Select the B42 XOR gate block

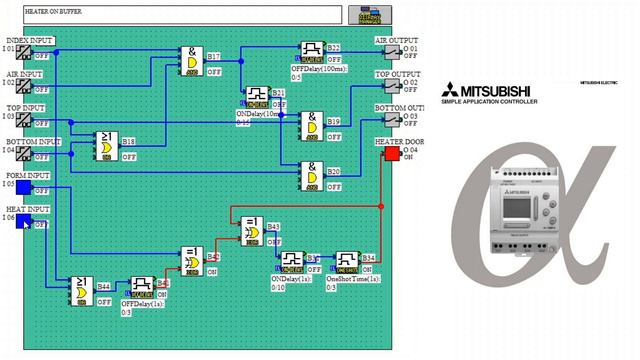[x=192, y=261]
